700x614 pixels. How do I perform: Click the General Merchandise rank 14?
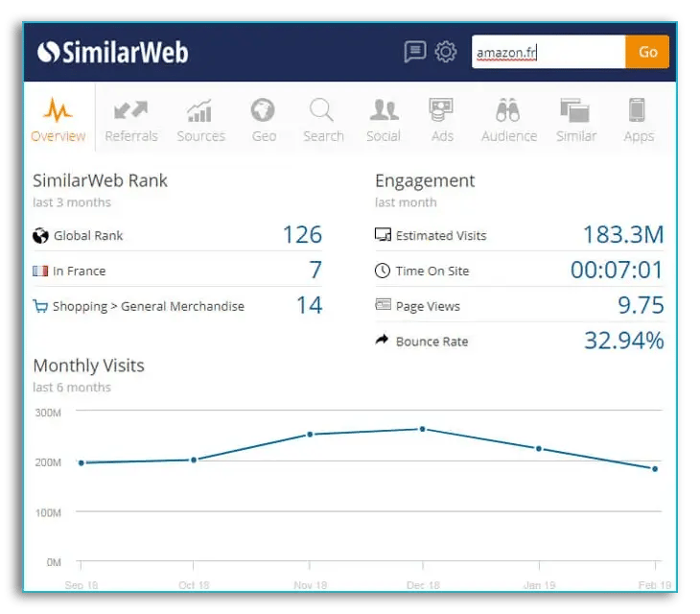click(x=310, y=305)
